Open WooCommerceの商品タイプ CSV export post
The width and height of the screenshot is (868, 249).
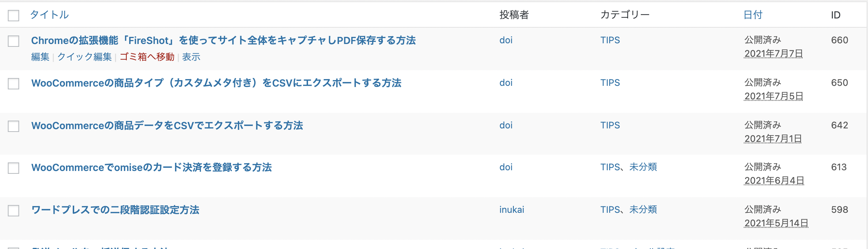click(x=216, y=83)
